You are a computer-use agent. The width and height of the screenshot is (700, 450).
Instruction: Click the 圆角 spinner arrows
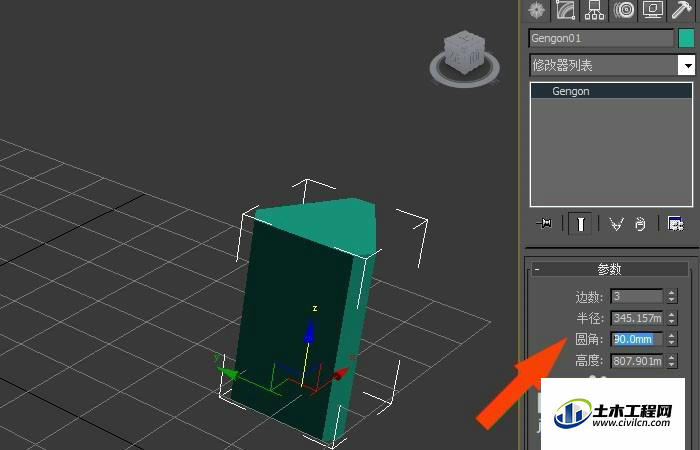(x=672, y=339)
